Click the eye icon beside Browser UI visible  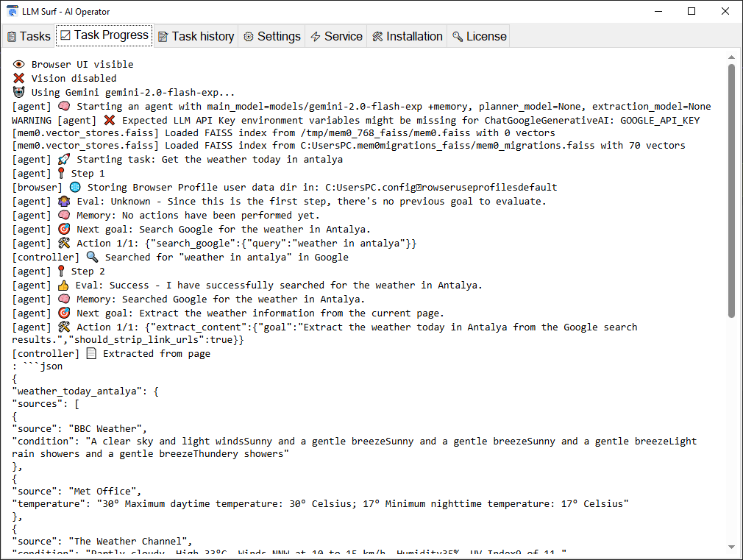click(19, 65)
